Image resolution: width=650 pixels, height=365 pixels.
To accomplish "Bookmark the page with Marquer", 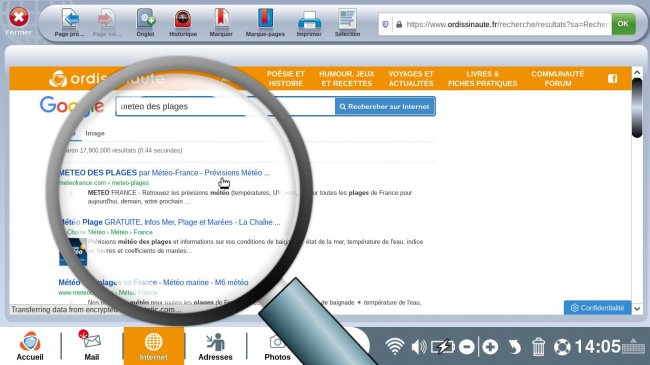I will [221, 22].
